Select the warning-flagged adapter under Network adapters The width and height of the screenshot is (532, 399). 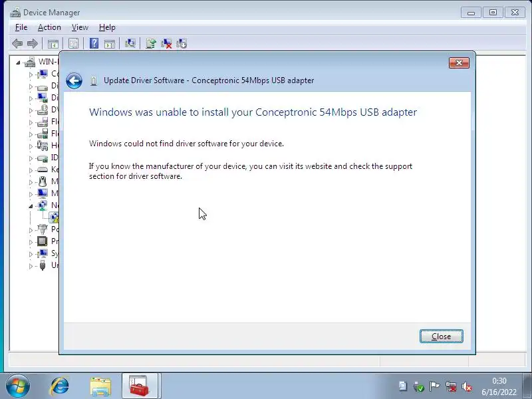54,217
